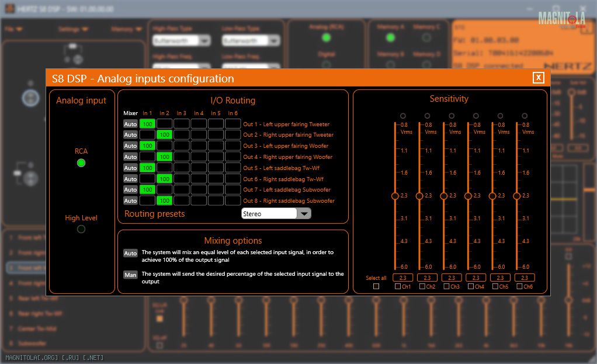
Task: Click the label 'Out 1 - Left upper fairing Tweeter'
Action: (x=286, y=124)
